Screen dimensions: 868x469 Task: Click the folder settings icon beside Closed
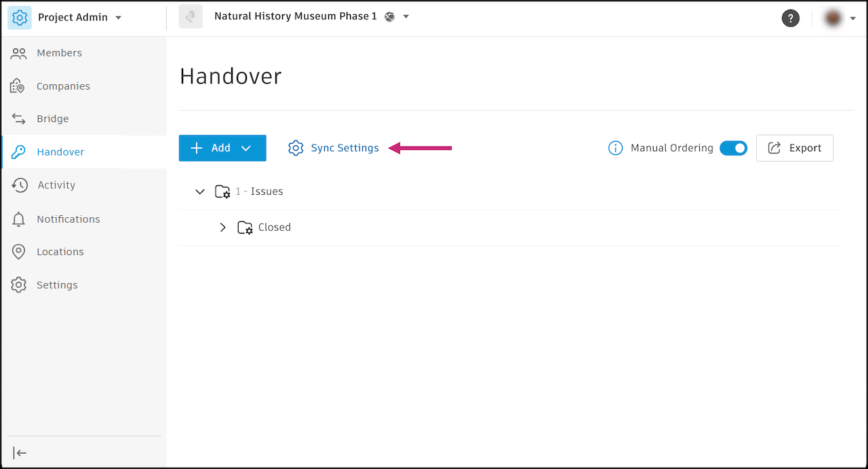(245, 227)
